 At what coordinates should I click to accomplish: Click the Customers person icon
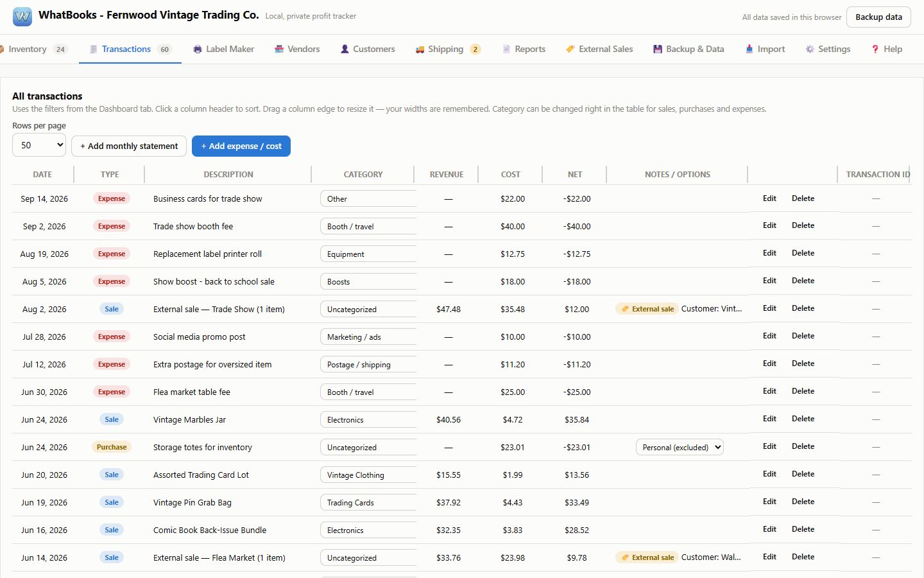point(345,49)
